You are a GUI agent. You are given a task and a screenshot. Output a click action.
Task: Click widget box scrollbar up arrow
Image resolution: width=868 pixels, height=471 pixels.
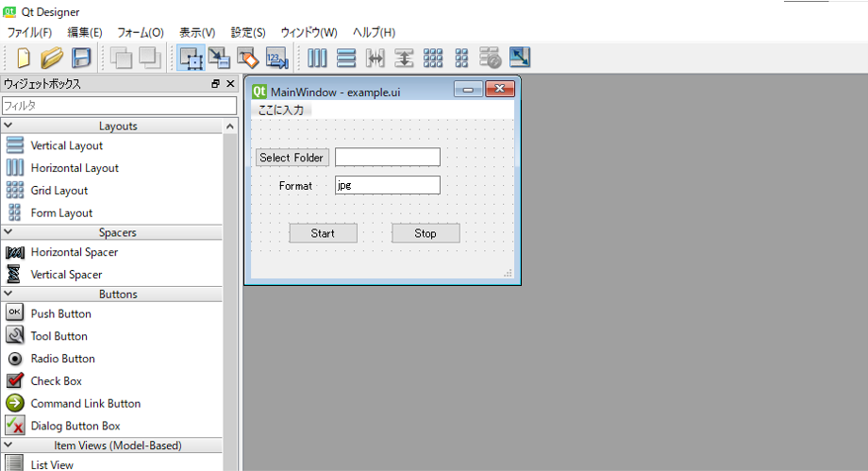click(229, 126)
